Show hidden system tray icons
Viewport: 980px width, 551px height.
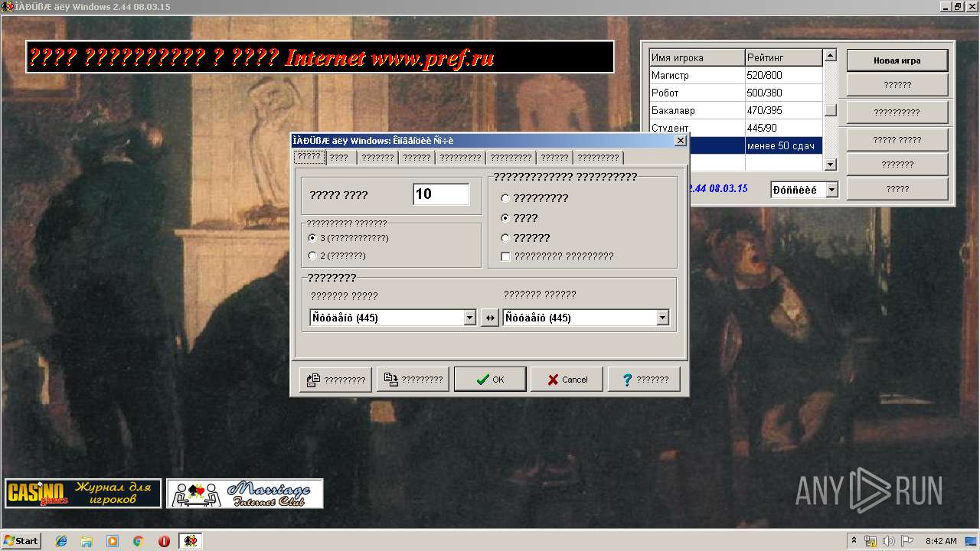point(854,540)
